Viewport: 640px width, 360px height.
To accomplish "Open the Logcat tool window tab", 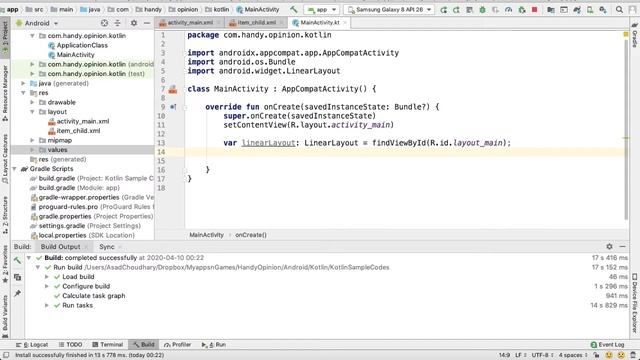I will (x=32, y=344).
